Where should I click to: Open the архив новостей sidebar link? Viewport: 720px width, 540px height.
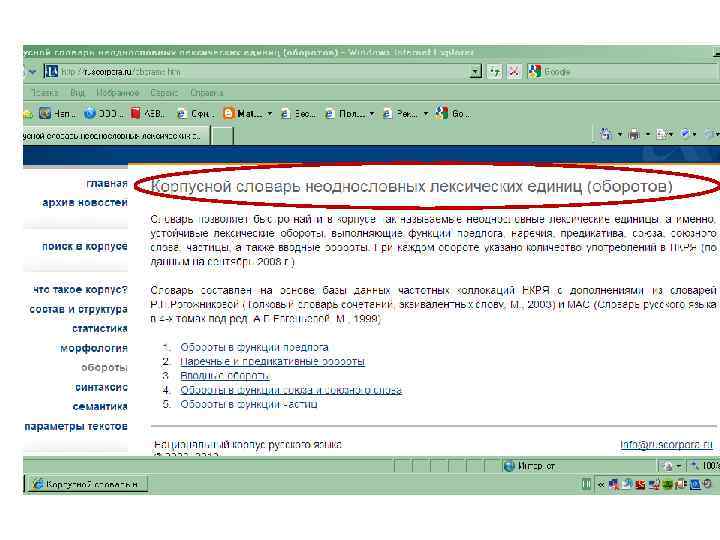click(85, 202)
